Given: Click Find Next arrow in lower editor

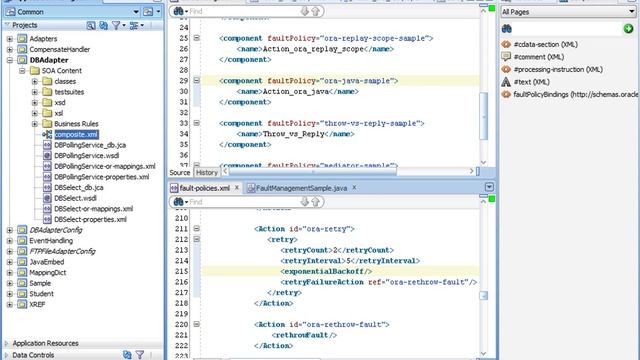Looking at the screenshot, I should [x=304, y=202].
